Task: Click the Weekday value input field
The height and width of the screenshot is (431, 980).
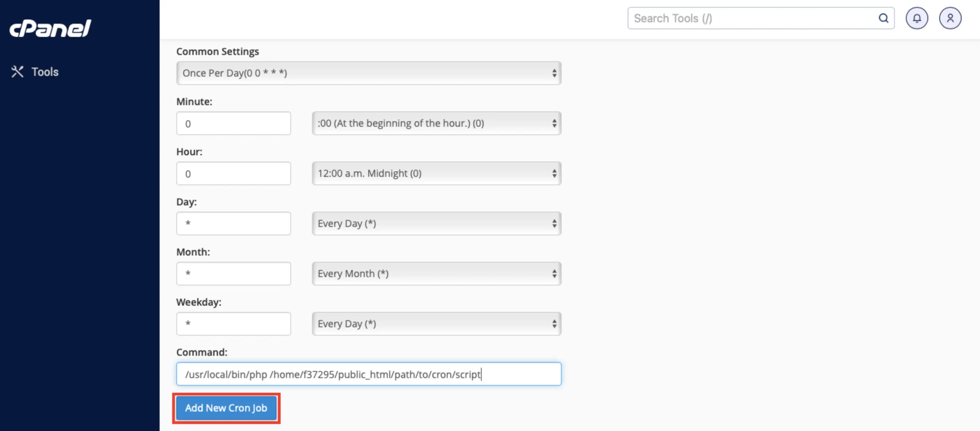Action: (234, 324)
